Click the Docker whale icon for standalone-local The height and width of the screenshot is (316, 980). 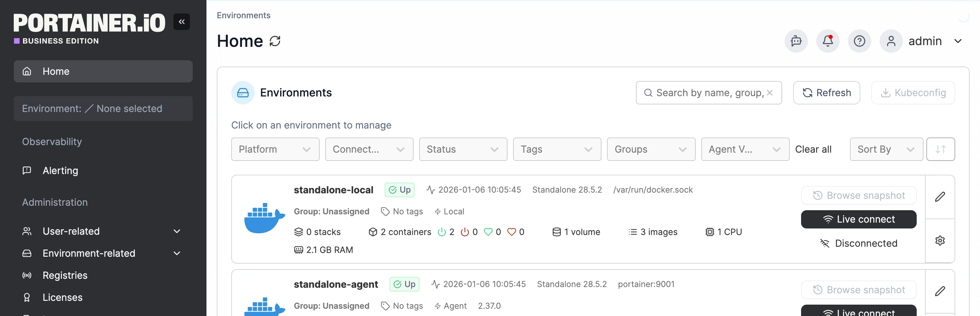pos(264,218)
